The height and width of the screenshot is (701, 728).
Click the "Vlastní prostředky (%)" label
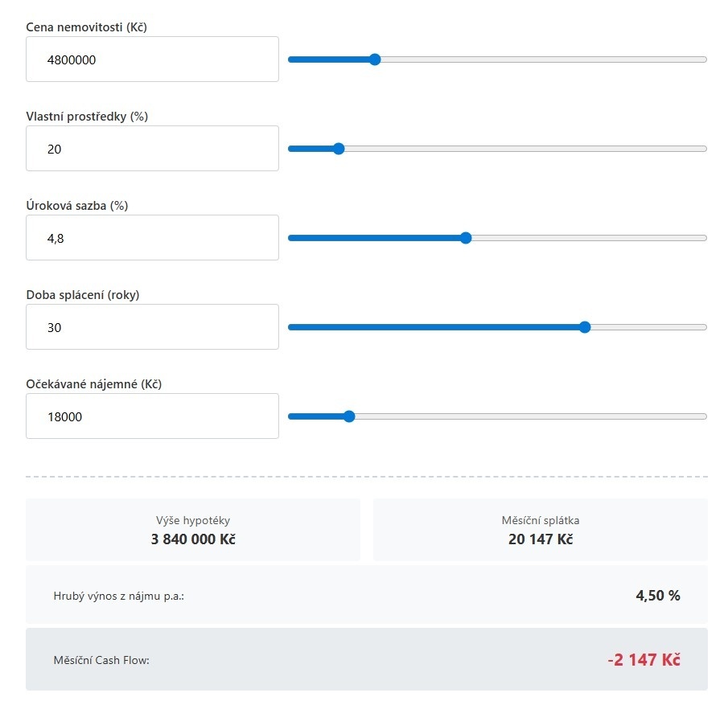coord(87,117)
